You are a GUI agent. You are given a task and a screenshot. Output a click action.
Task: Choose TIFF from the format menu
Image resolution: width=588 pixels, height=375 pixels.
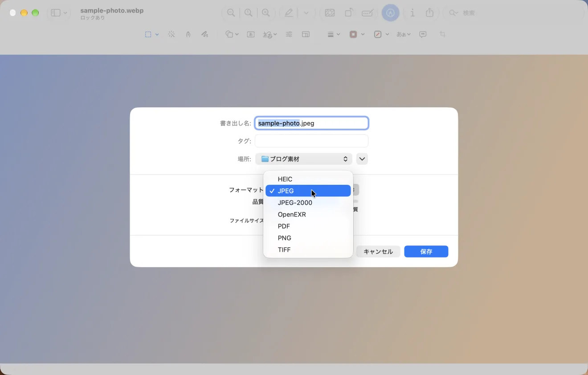point(308,250)
